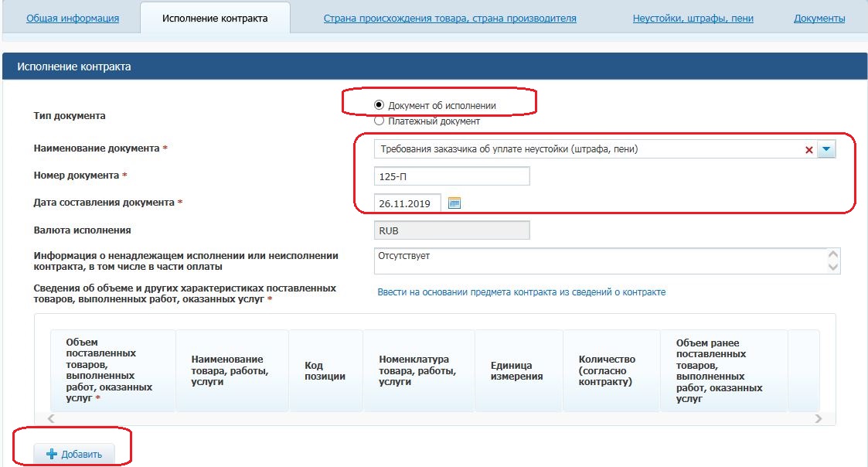The width and height of the screenshot is (868, 467).
Task: Open the 'Документы' tab
Action: [x=819, y=18]
